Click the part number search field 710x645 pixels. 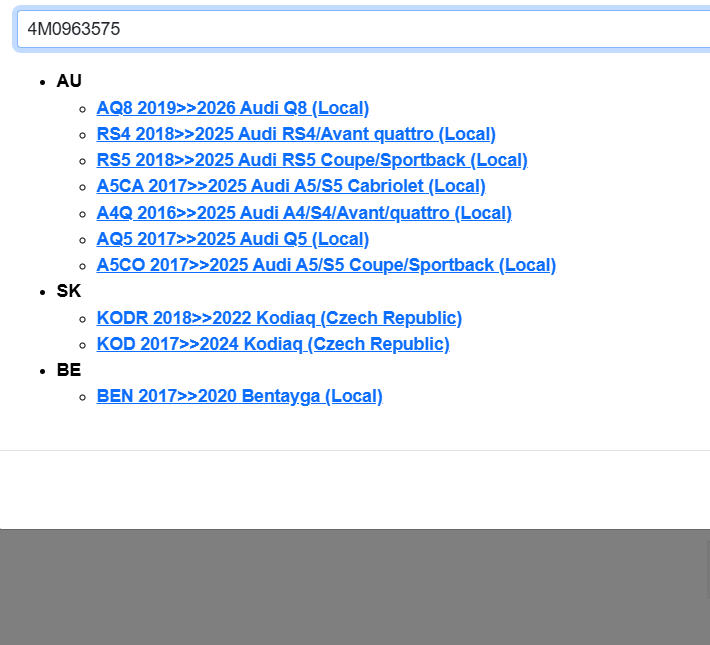tap(360, 29)
